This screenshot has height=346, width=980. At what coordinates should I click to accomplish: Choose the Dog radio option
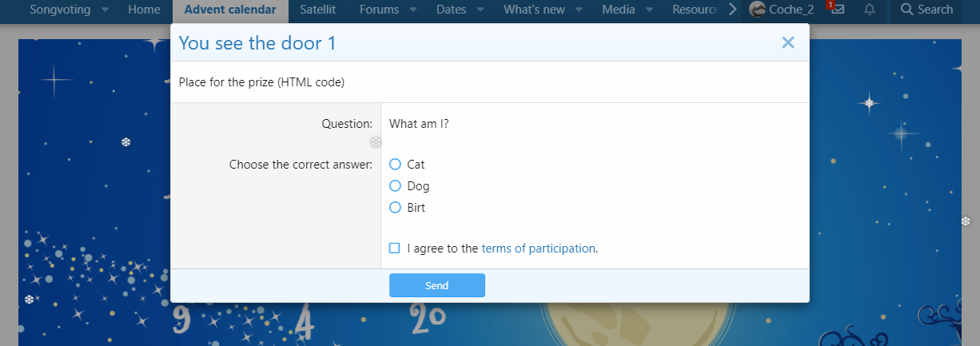click(395, 186)
